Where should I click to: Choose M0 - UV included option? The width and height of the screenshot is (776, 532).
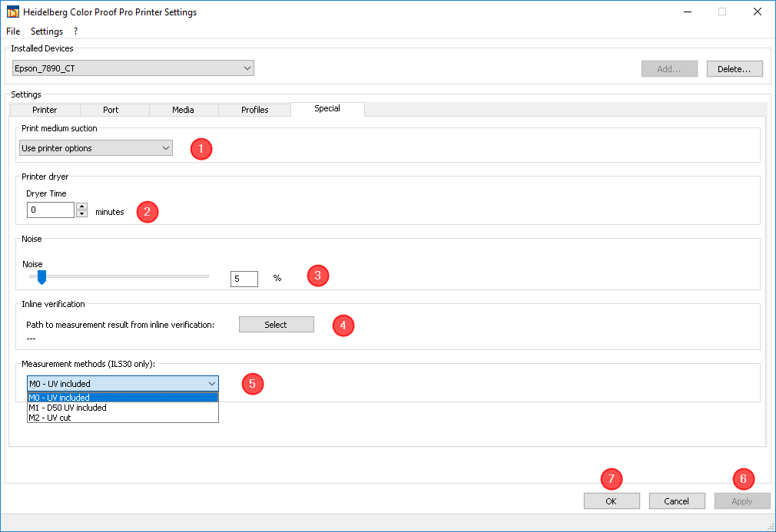pos(123,398)
